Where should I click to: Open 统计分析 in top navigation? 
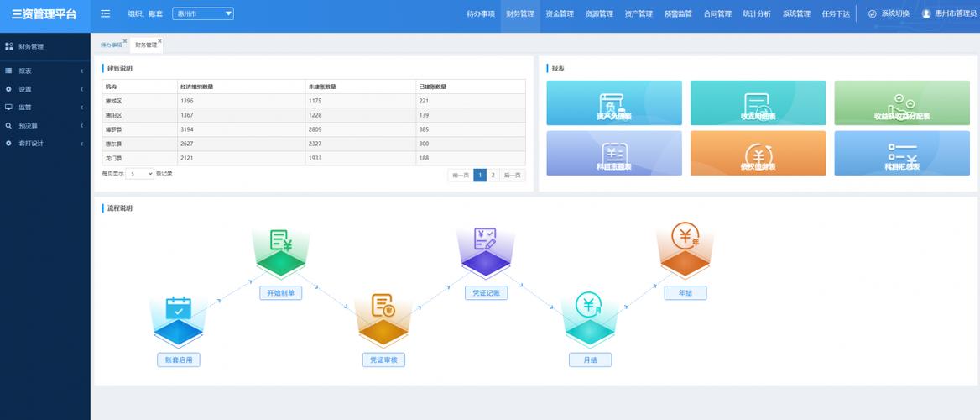coord(757,13)
